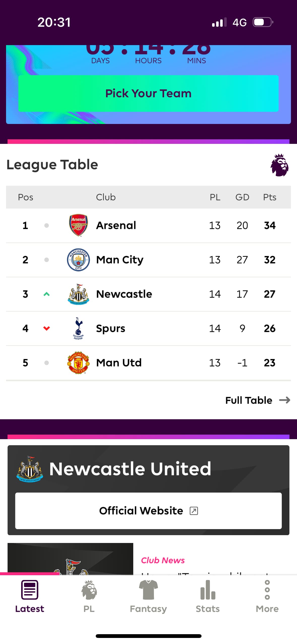The height and width of the screenshot is (644, 297).
Task: Open Newcastle United Official Website
Action: [x=148, y=511]
